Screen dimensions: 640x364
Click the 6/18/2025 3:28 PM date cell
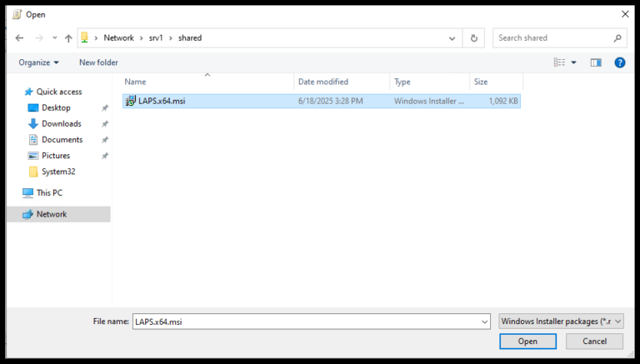[330, 101]
